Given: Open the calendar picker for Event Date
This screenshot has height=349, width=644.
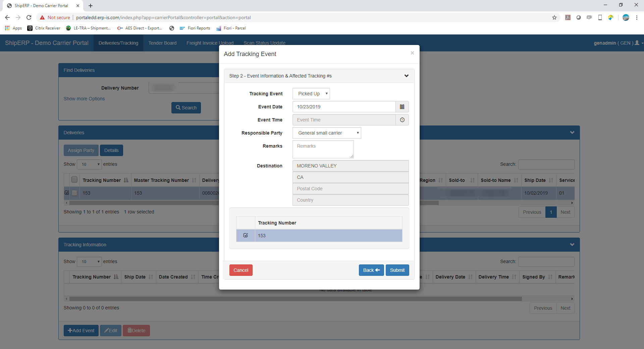Looking at the screenshot, I should [x=402, y=107].
